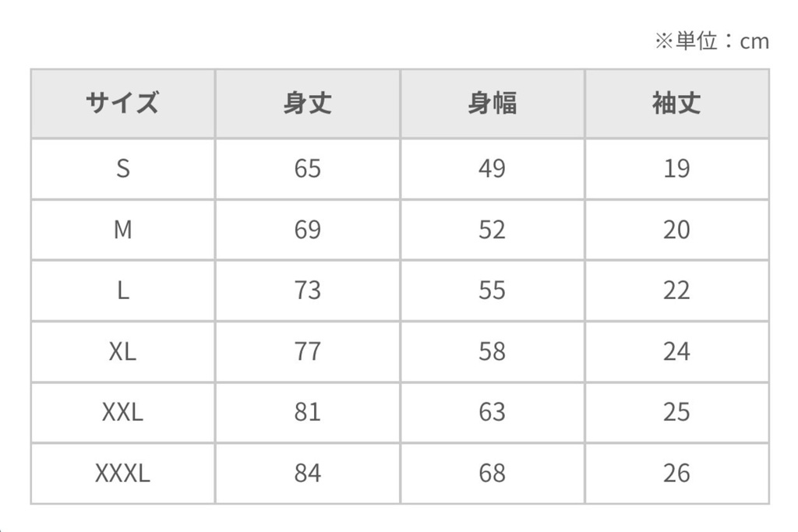Click the XL size row label
Screen dimensions: 798x532
click(x=122, y=351)
